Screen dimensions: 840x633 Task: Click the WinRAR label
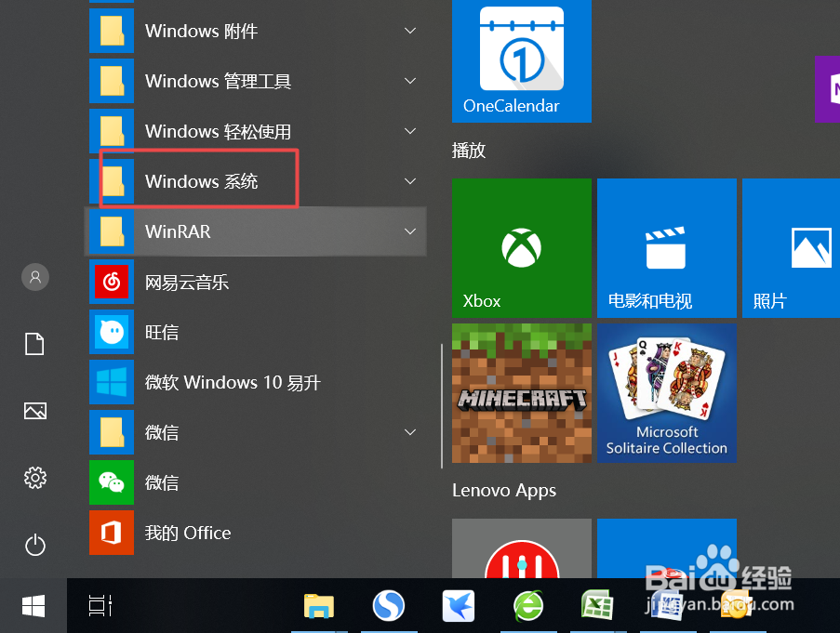point(178,231)
